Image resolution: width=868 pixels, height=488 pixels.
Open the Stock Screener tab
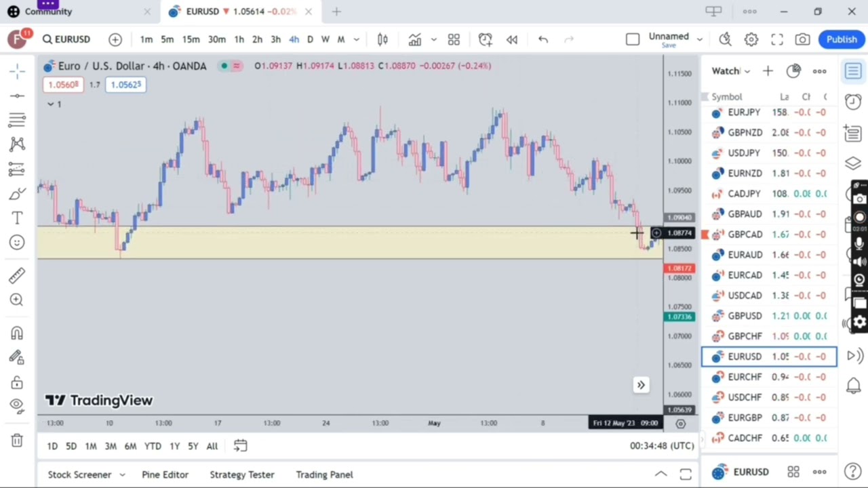[79, 475]
